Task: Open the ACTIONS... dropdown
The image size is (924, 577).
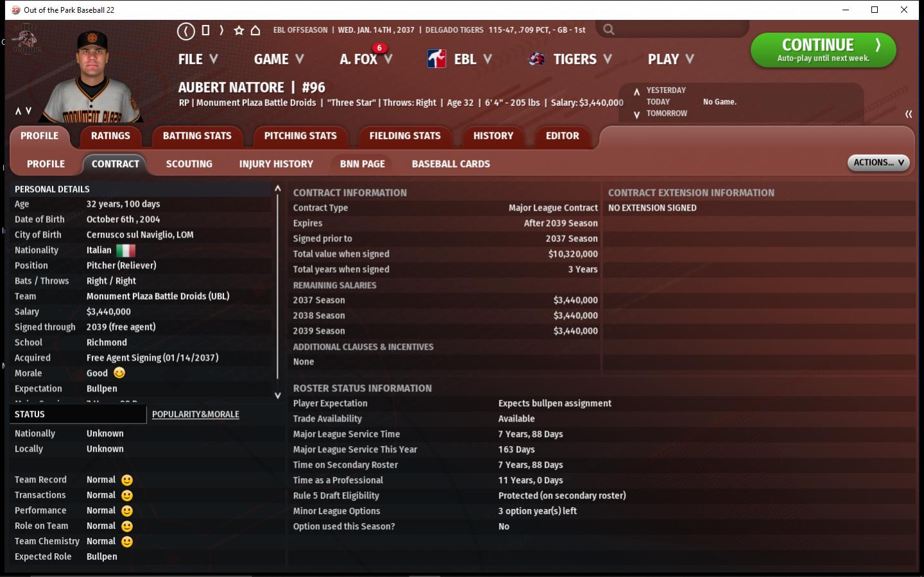Action: click(878, 163)
